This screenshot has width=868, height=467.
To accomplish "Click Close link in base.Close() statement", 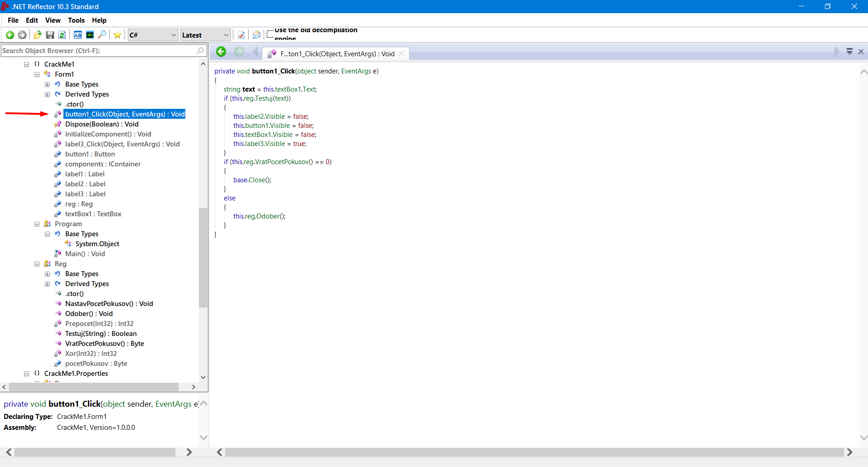I will pyautogui.click(x=256, y=180).
